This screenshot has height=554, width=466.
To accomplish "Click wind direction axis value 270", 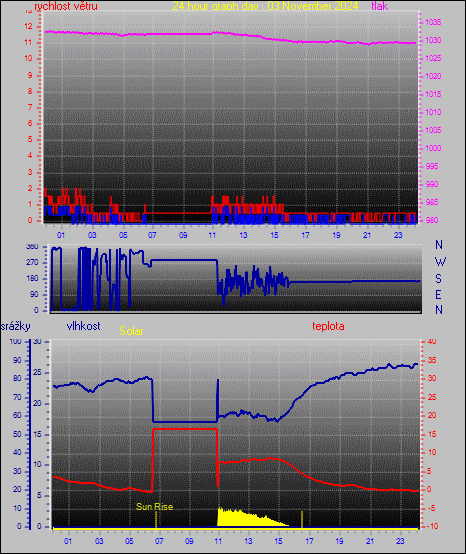I will (x=32, y=263).
